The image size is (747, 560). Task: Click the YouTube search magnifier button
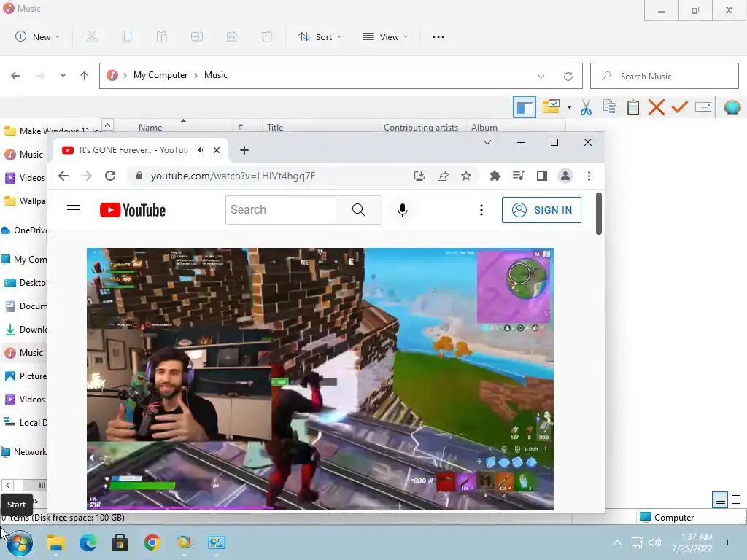point(359,210)
